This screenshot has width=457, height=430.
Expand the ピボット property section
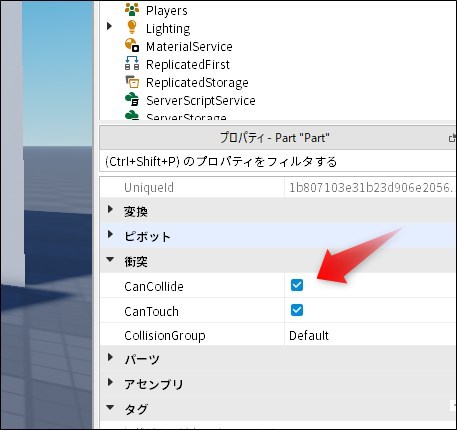110,234
